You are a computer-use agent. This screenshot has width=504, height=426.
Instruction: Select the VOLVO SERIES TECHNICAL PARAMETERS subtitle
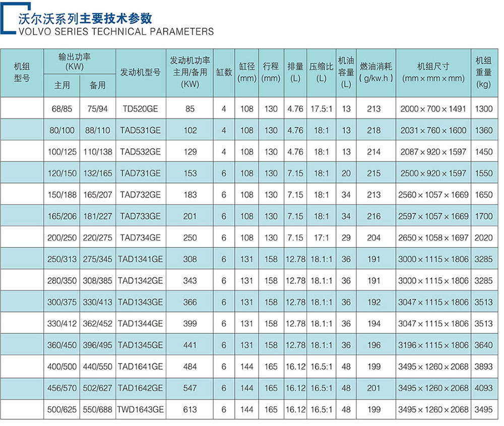(x=116, y=31)
